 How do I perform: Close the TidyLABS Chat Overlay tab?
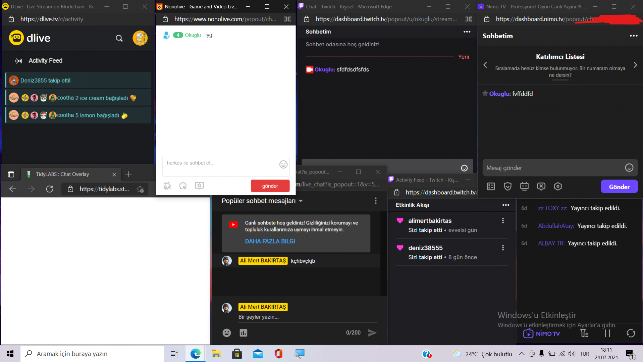(114, 174)
